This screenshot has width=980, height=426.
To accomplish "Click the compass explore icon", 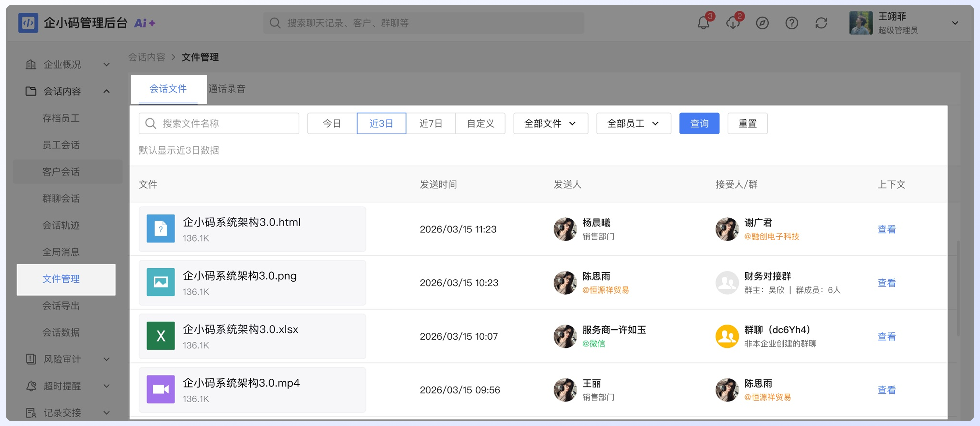I will tap(762, 23).
